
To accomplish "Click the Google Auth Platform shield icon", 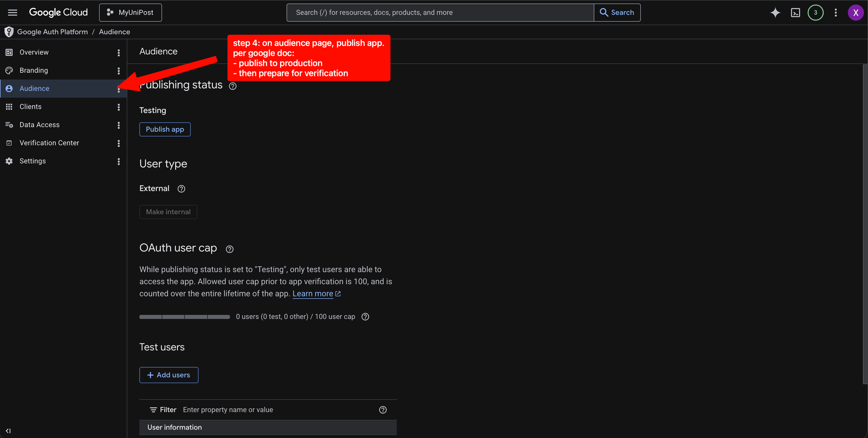I will tap(9, 32).
